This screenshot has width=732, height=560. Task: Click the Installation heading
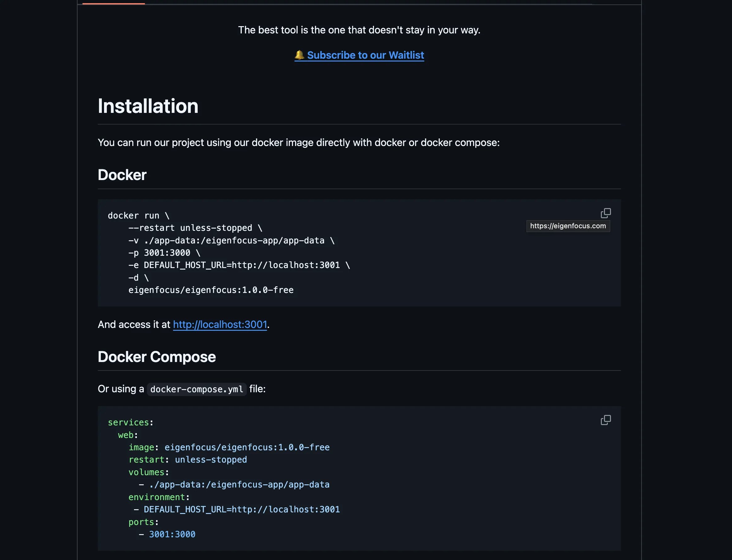[x=148, y=106]
